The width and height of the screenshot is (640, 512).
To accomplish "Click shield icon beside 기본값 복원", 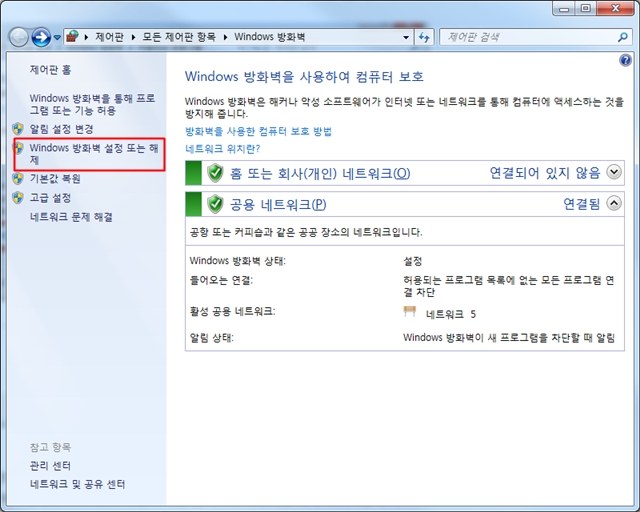I will (x=18, y=178).
